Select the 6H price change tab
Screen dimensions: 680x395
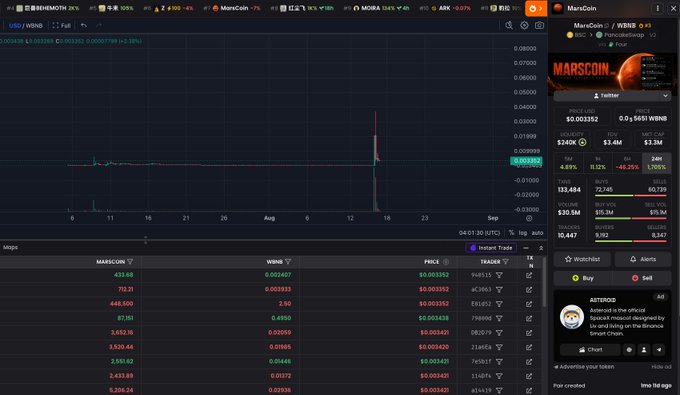click(627, 163)
